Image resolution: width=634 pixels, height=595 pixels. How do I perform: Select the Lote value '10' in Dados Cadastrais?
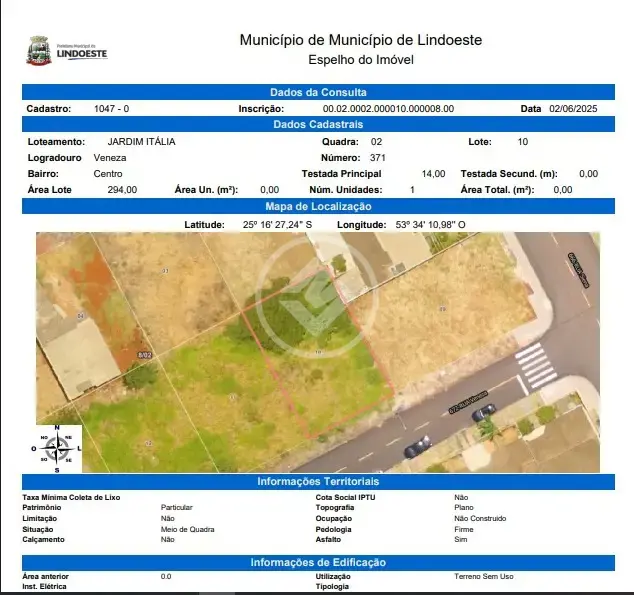[x=523, y=142]
